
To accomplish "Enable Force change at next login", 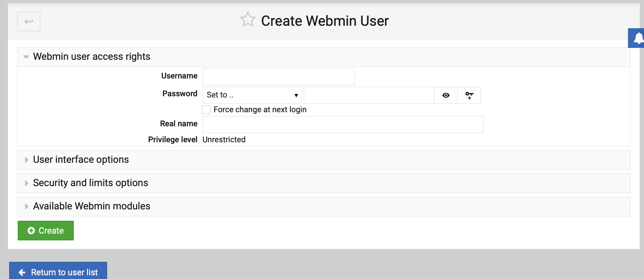I will [206, 110].
